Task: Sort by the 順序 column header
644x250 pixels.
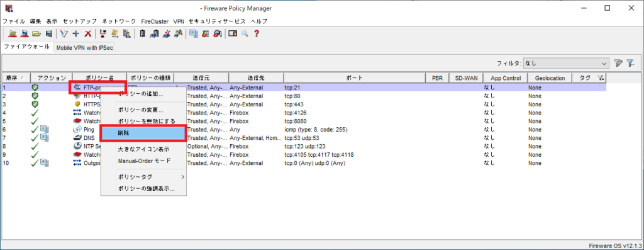Action: [x=16, y=78]
